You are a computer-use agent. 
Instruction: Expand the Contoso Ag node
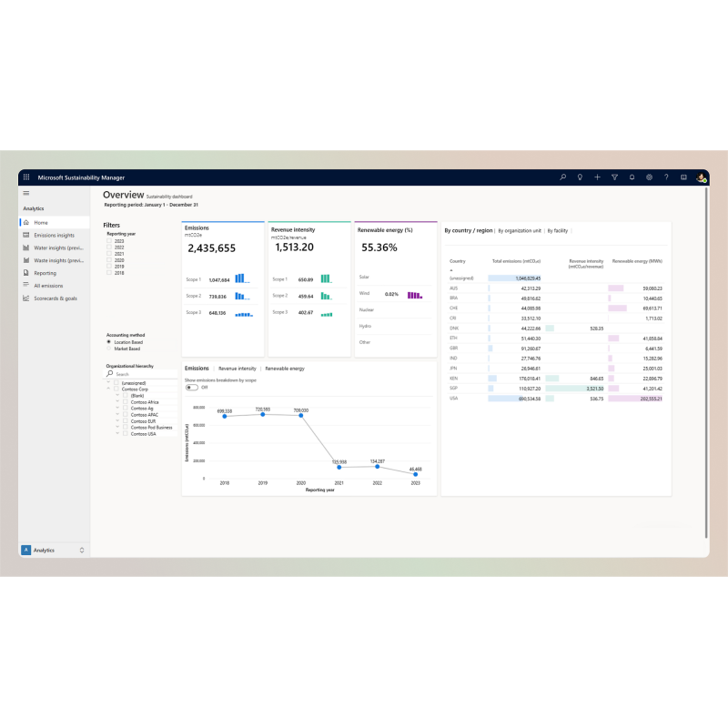click(117, 408)
